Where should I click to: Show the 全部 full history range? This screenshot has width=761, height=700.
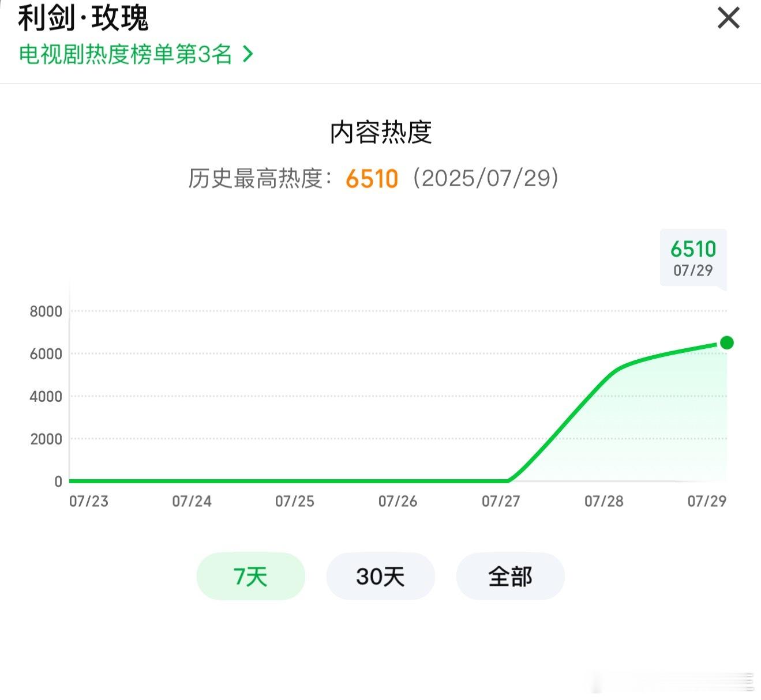tap(510, 576)
